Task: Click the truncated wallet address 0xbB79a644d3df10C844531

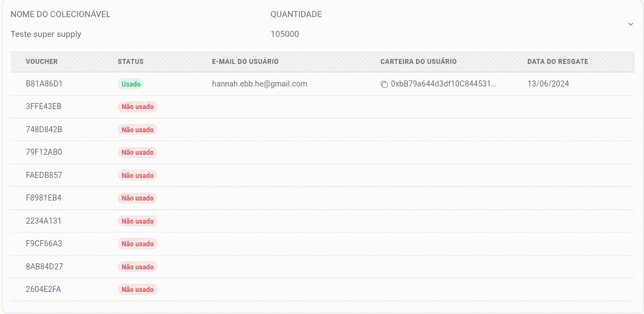Action: click(444, 84)
